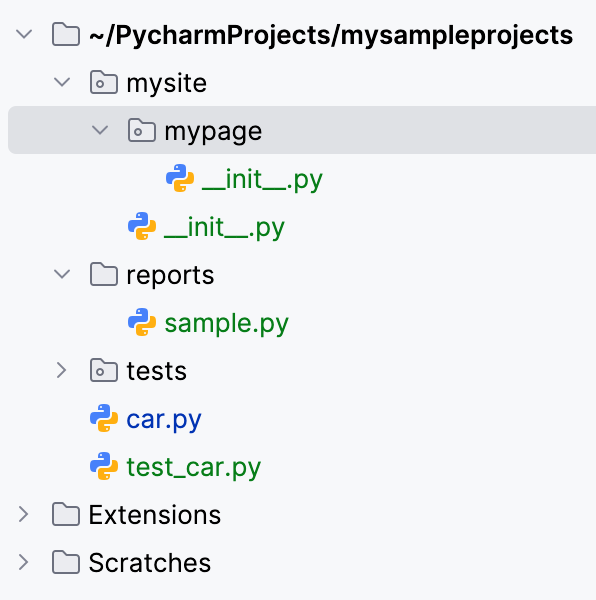Click the Python file icon beside car.py
The image size is (596, 600).
click(104, 418)
